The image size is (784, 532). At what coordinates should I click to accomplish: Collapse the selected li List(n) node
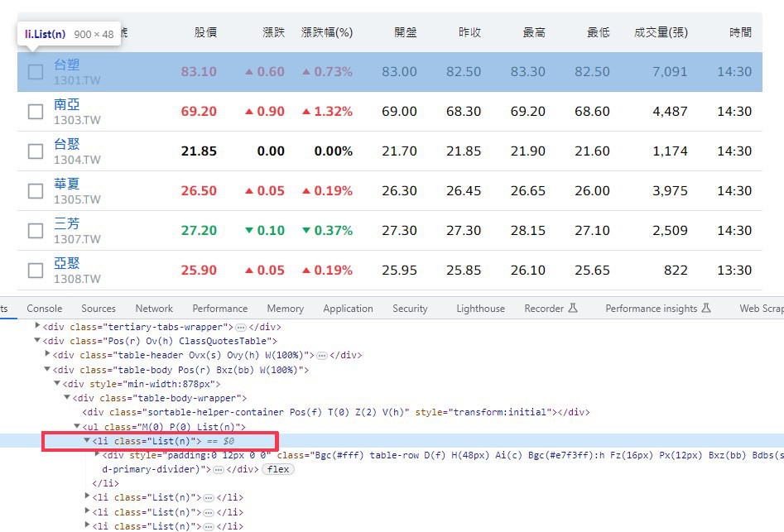tap(87, 440)
